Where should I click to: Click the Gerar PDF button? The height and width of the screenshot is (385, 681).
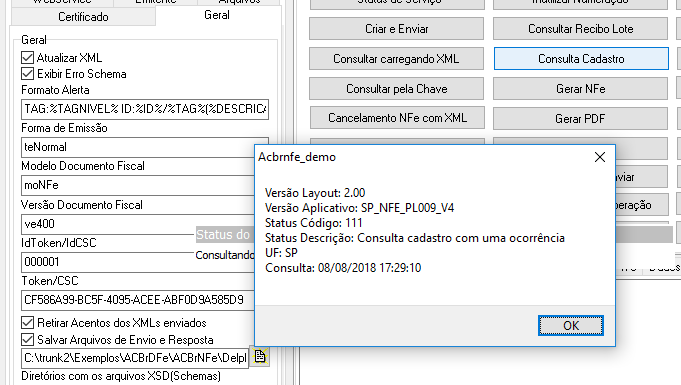click(581, 118)
